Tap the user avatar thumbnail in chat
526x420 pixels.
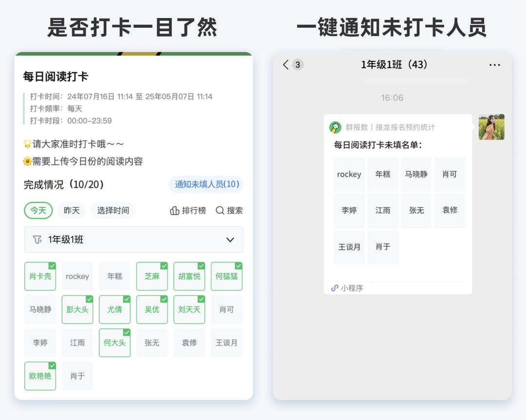click(491, 127)
